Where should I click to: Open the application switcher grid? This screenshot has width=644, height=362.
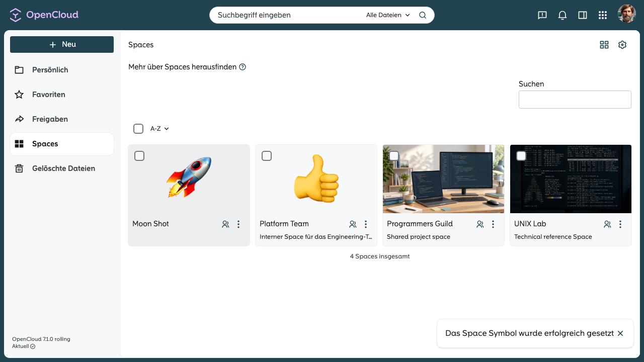[603, 15]
